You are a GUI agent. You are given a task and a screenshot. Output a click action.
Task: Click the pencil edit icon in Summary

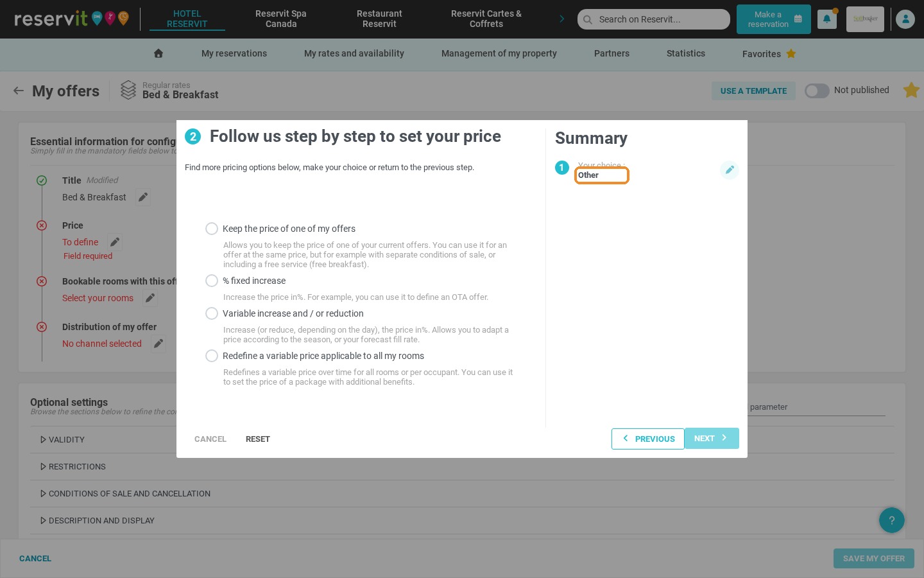tap(730, 170)
